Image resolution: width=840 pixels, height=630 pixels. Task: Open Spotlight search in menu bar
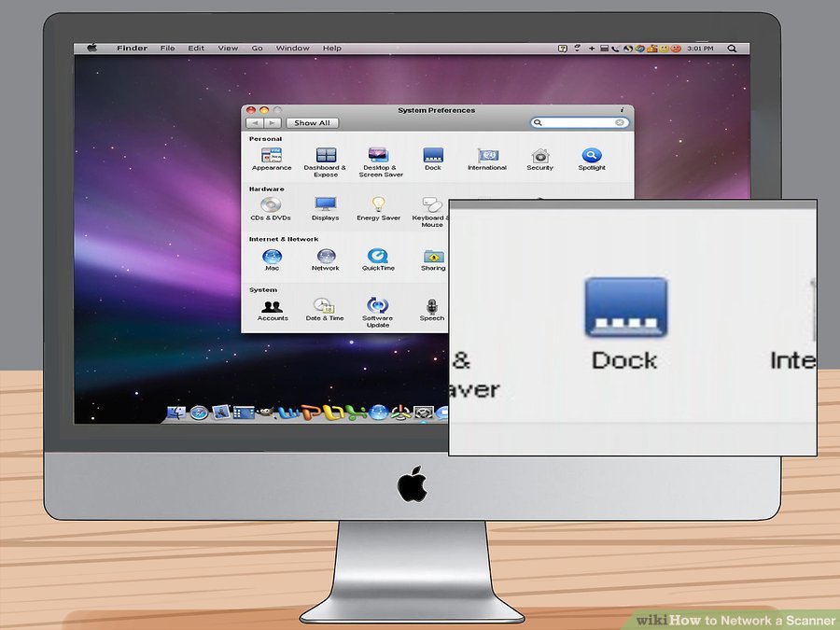coord(732,49)
